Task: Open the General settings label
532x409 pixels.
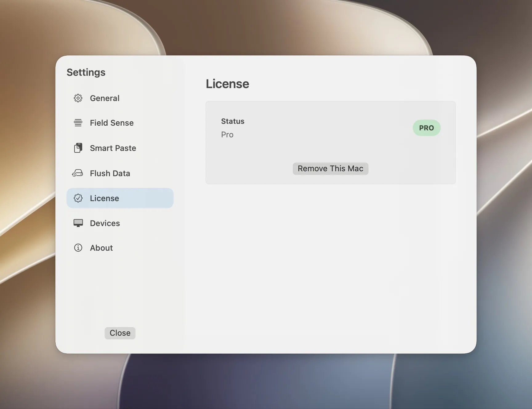Action: 105,98
